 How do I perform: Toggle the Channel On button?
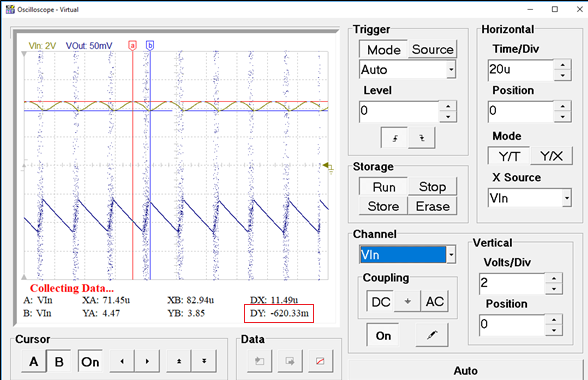(383, 335)
